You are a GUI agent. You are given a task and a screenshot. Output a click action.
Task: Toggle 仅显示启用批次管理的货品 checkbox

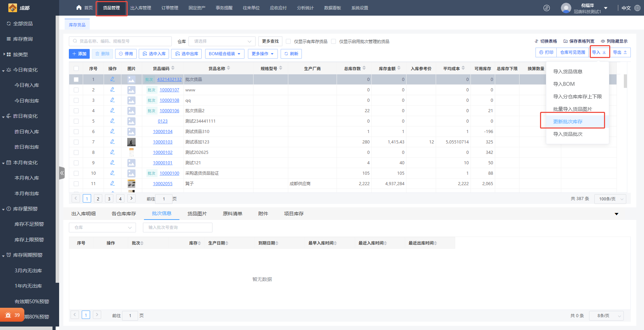click(333, 41)
